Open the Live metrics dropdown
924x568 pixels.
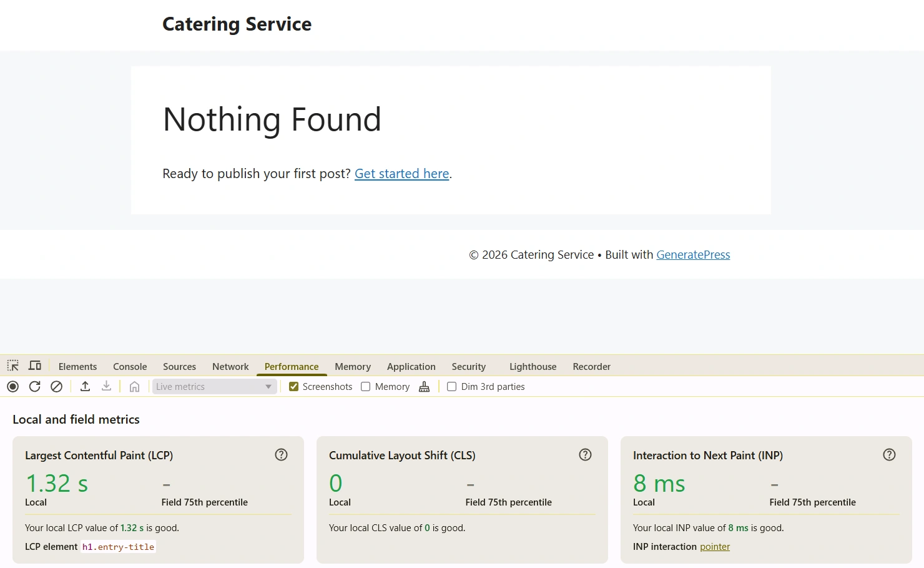click(214, 387)
